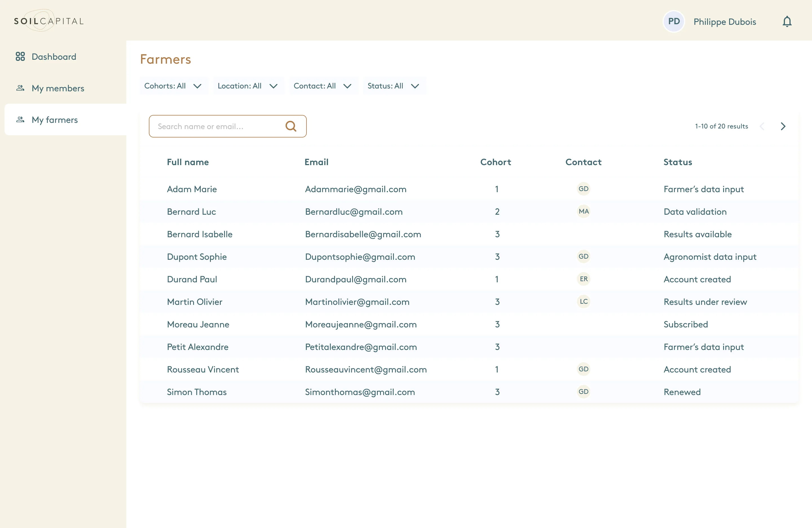Select My farmers in the sidebar
The height and width of the screenshot is (528, 812).
coord(65,120)
